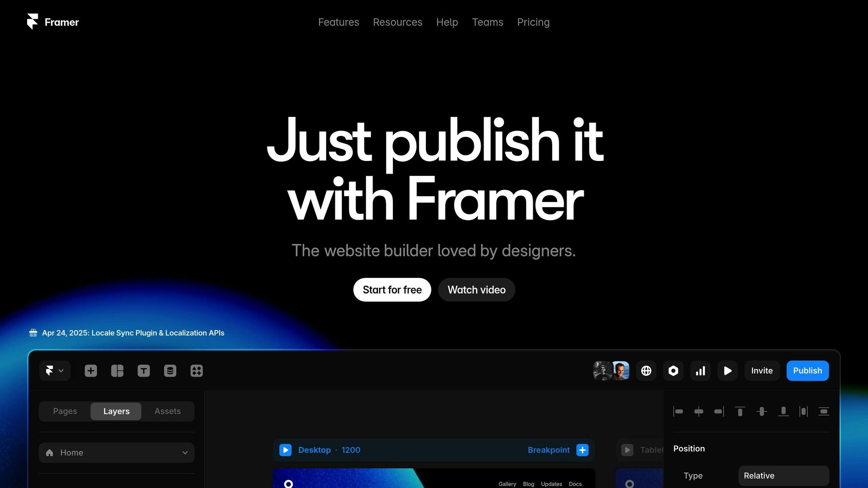This screenshot has height=488, width=868.
Task: Switch to the Assets tab
Action: pyautogui.click(x=168, y=411)
